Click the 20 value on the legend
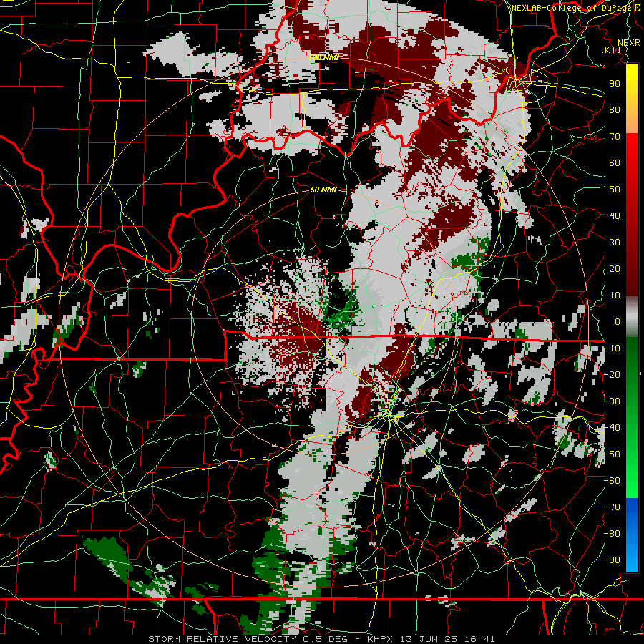Image resolution: width=644 pixels, height=644 pixels. pyautogui.click(x=615, y=268)
